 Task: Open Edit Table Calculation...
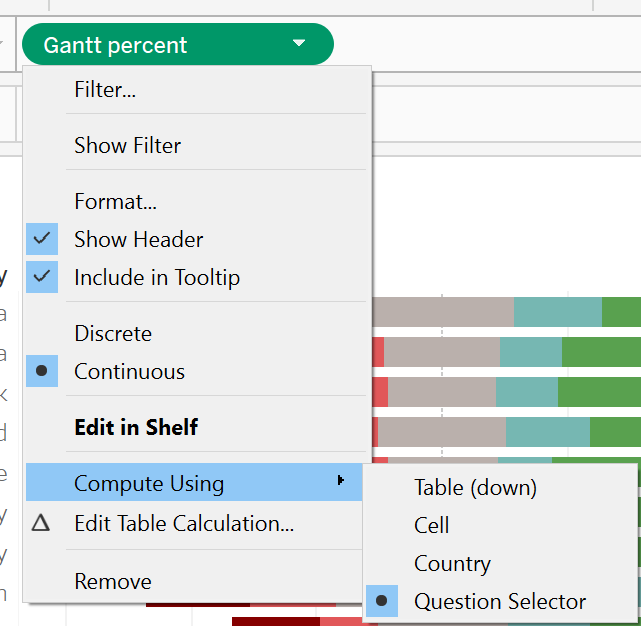pos(183,524)
